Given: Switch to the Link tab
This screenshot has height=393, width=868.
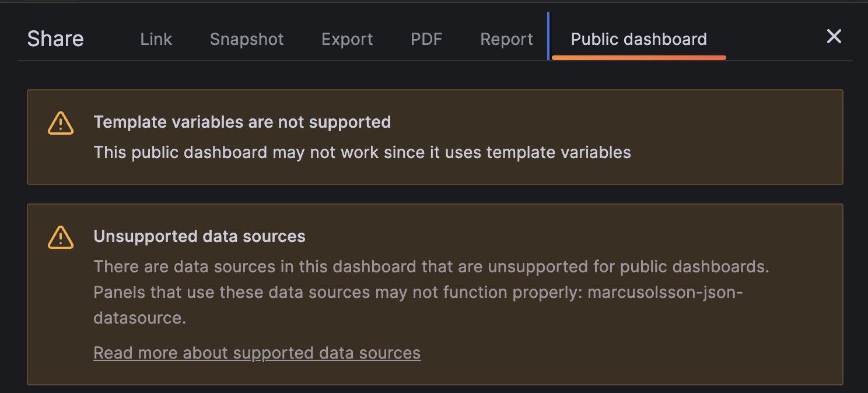Looking at the screenshot, I should pos(155,39).
